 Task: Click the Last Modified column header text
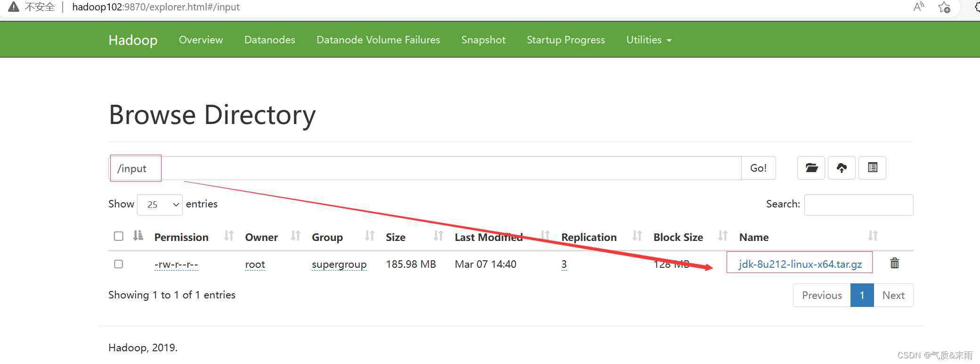tap(489, 237)
